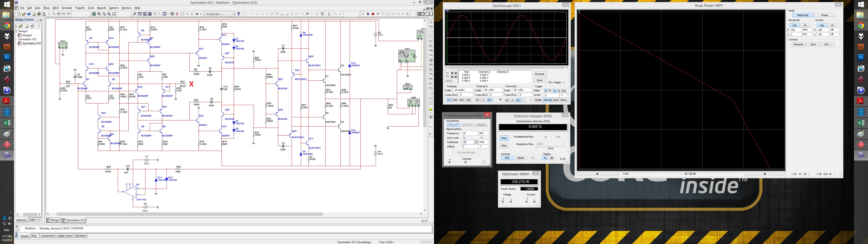Open the Grapher icon dropdown arrow
The image size is (868, 244).
(x=168, y=14)
